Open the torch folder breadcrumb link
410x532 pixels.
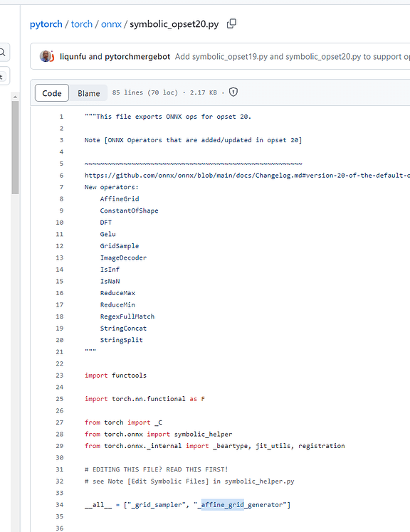pyautogui.click(x=82, y=24)
